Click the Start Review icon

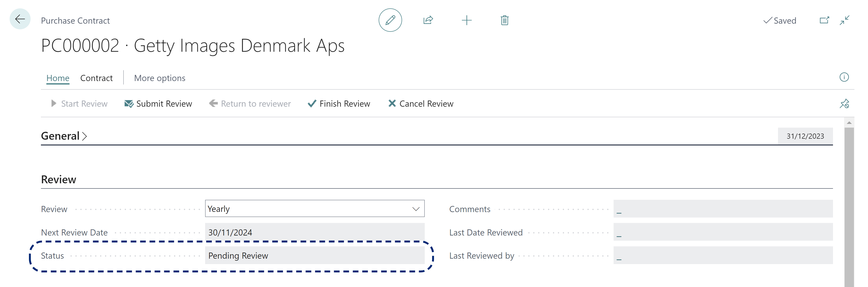53,103
